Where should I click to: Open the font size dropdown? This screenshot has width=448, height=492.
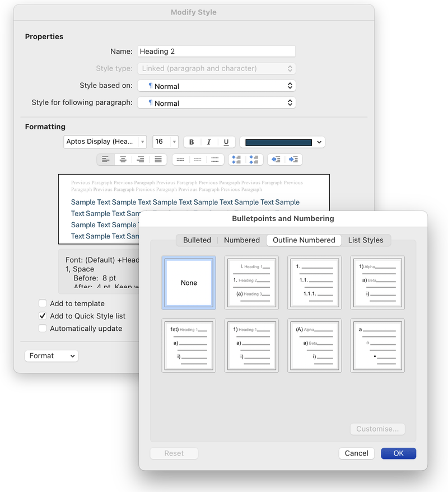tap(174, 142)
